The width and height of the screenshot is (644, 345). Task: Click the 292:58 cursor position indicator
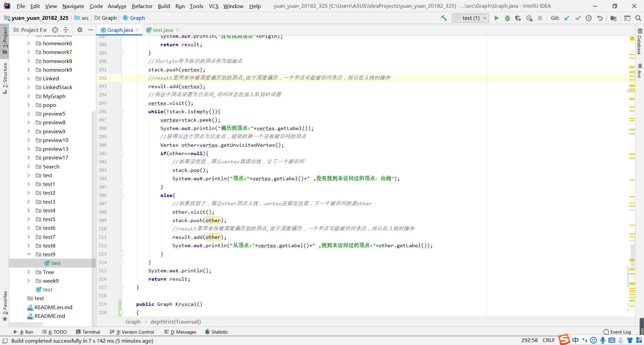(529, 340)
